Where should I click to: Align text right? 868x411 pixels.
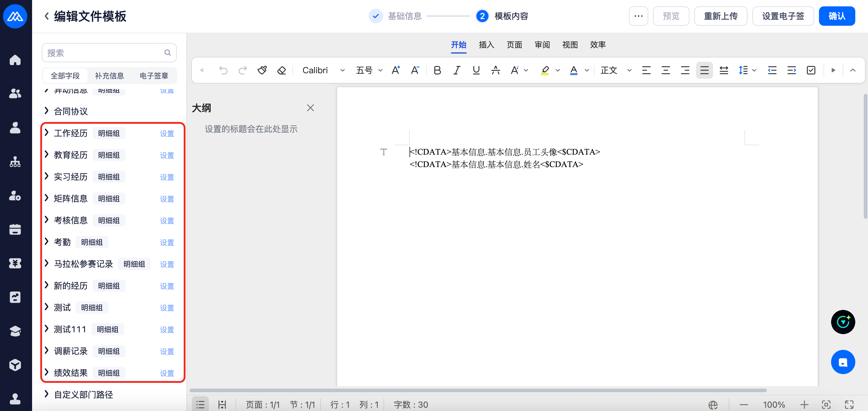pyautogui.click(x=685, y=70)
